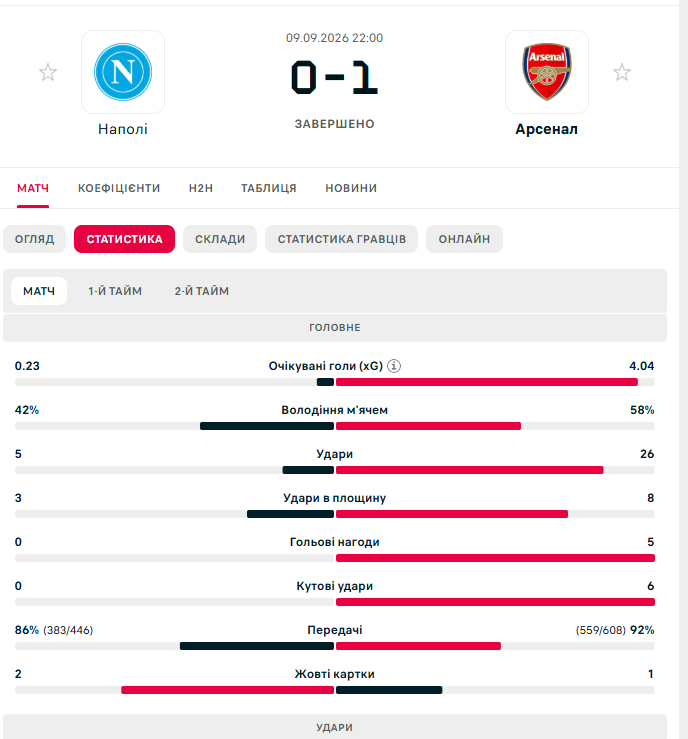Open the H2H tab
Screen dimensions: 688x739
tap(201, 188)
